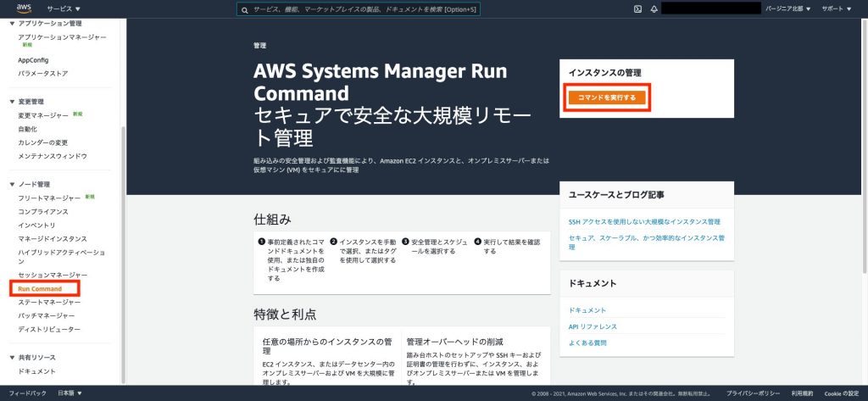Click the 管理 breadcrumb text
Image resolution: width=868 pixels, height=401 pixels.
pyautogui.click(x=259, y=46)
